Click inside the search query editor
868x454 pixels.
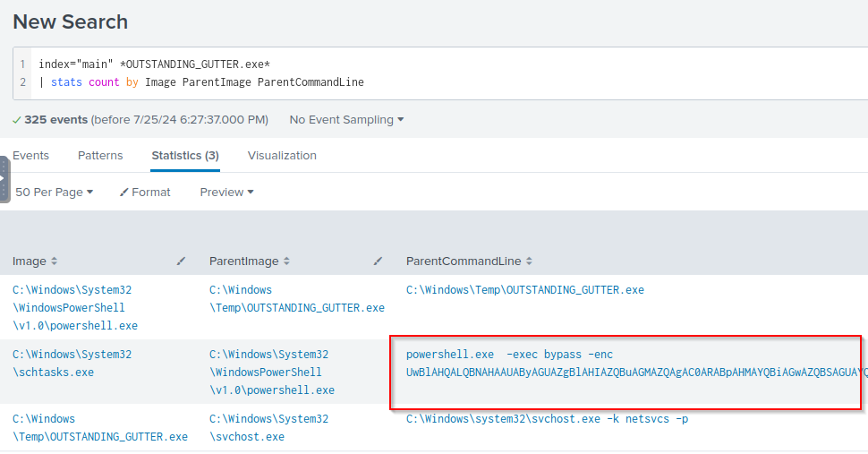[x=447, y=73]
